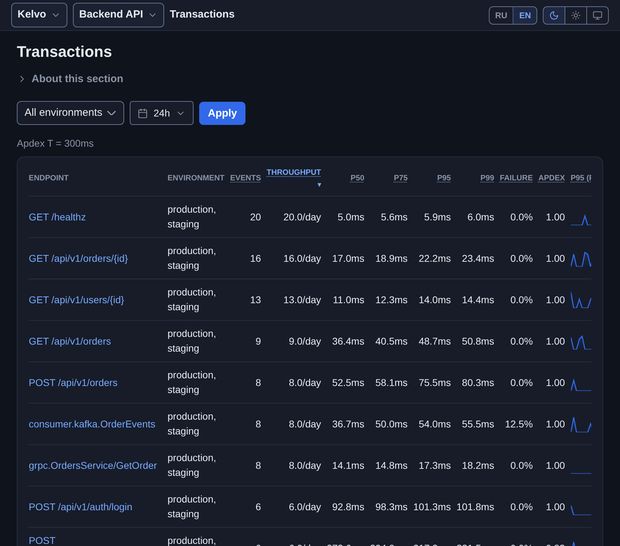
Task: Click 12.5% failure rate value
Action: click(x=519, y=424)
